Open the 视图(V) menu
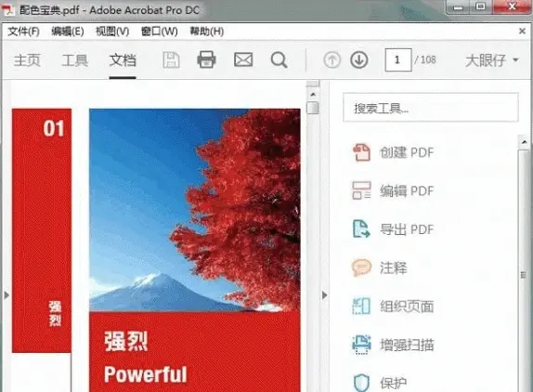 [x=112, y=32]
